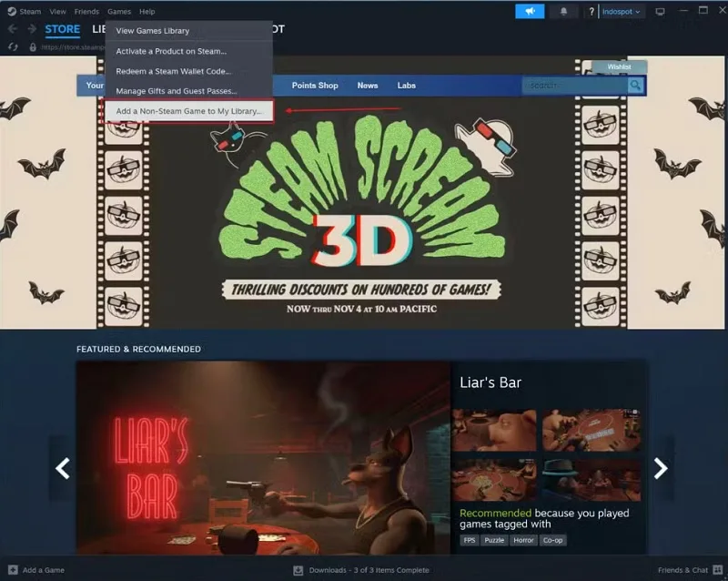Image resolution: width=728 pixels, height=581 pixels.
Task: Open the View menu
Action: tap(57, 12)
